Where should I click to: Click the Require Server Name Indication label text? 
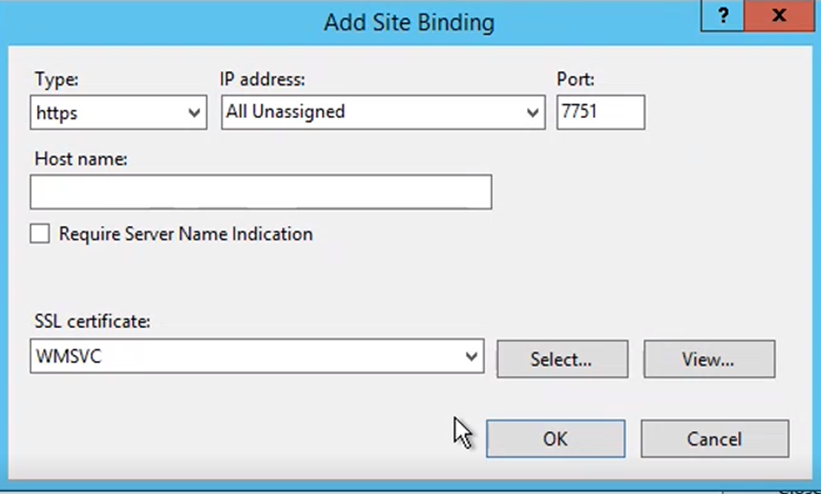pyautogui.click(x=185, y=234)
